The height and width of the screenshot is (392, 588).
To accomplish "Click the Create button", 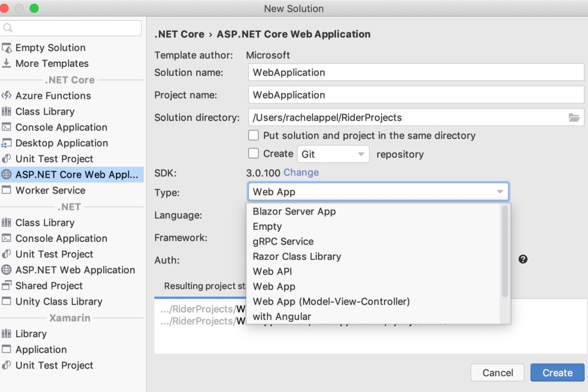I will tap(557, 373).
